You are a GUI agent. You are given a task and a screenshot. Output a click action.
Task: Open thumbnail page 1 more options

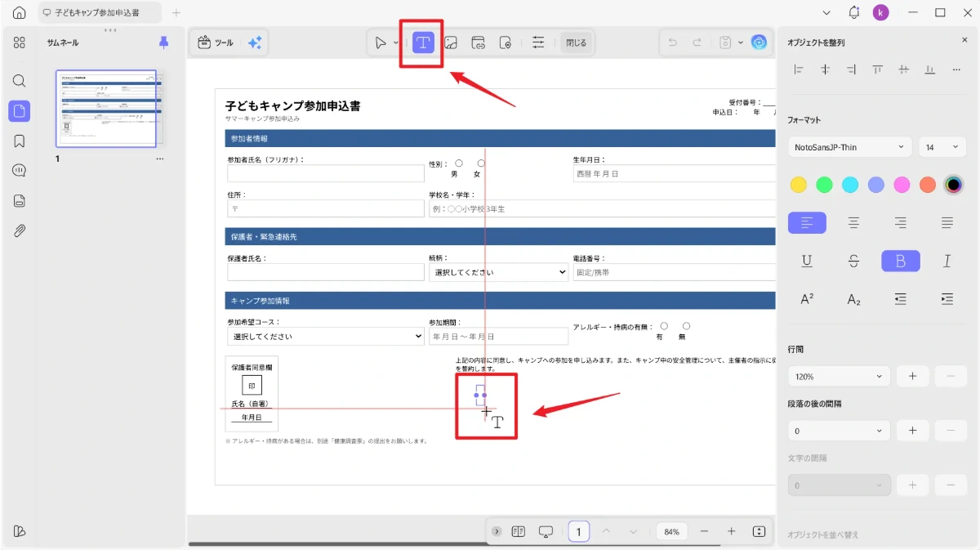pos(160,159)
